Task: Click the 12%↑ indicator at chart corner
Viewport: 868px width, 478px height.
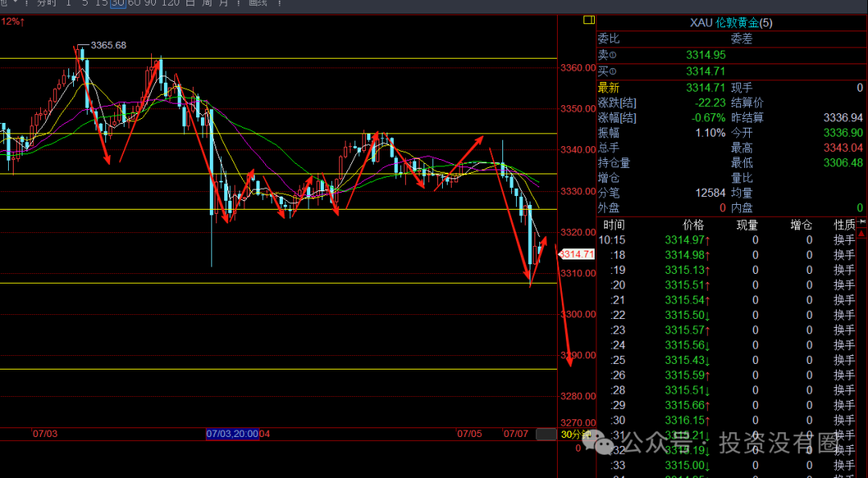Action: pos(12,22)
